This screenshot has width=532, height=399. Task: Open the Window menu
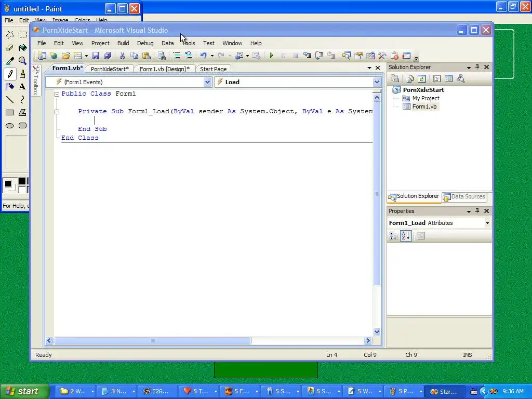coord(232,43)
